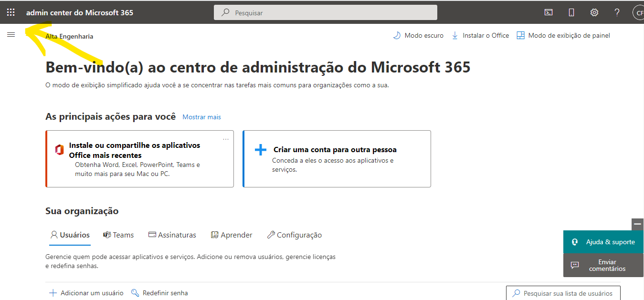644x300 pixels.
Task: Open the Aprender tab
Action: (x=232, y=235)
